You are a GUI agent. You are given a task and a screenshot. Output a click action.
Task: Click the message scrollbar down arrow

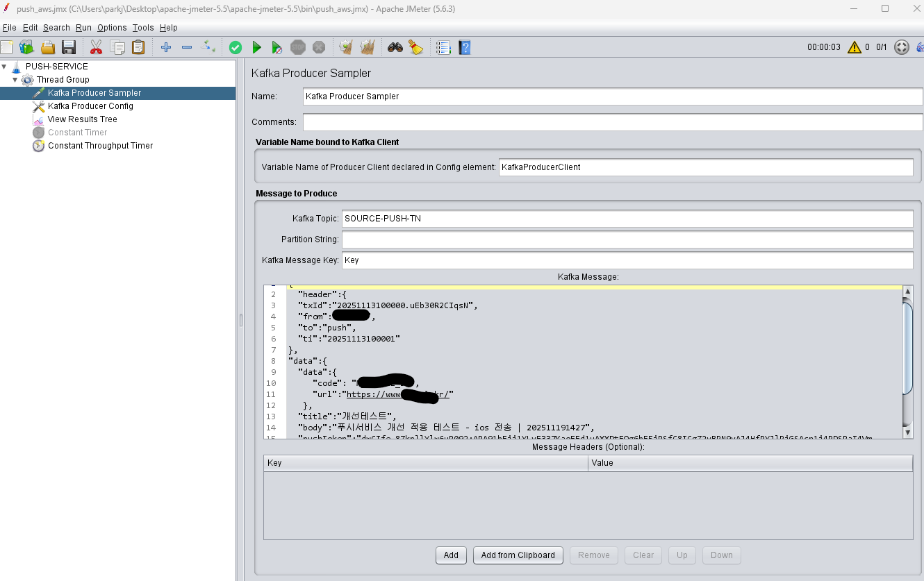(907, 432)
